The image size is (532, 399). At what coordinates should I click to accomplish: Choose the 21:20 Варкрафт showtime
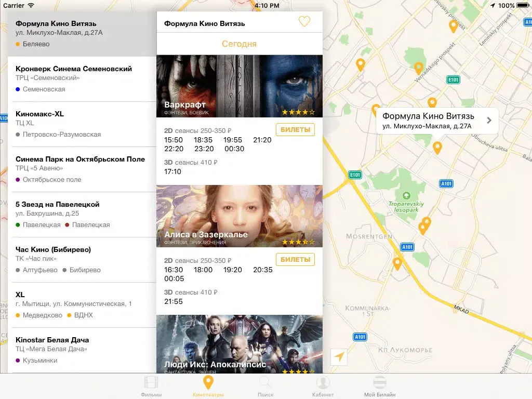262,140
